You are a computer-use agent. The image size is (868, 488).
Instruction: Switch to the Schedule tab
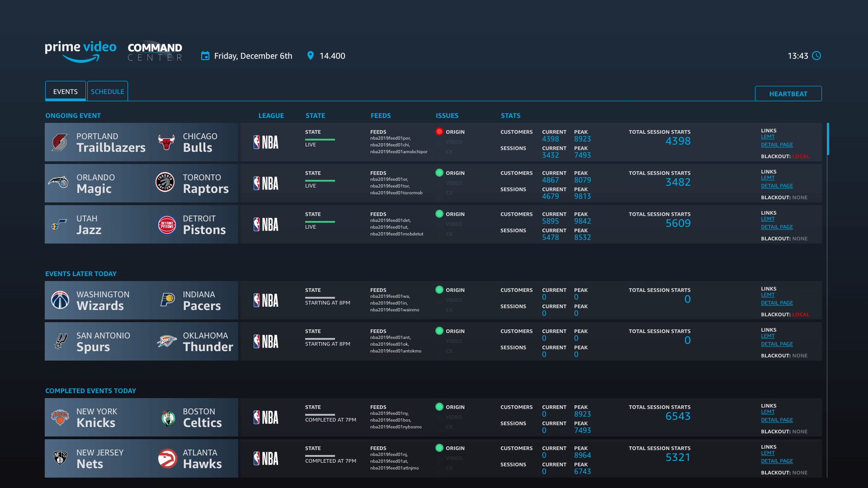[108, 91]
